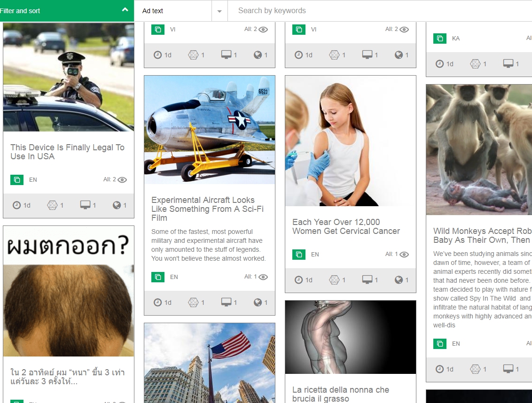This screenshot has height=403, width=532.
Task: Click the eye icon of the VI ad above the aircraft card
Action: [x=263, y=30]
